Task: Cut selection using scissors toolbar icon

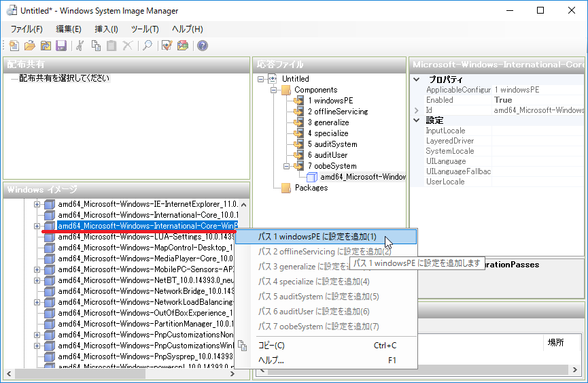Action: pyautogui.click(x=80, y=46)
